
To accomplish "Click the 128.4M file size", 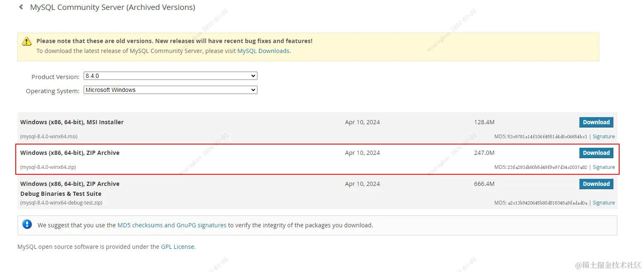I will [x=484, y=122].
